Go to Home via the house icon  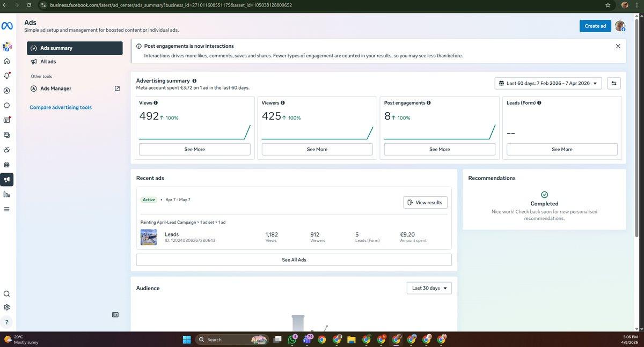pyautogui.click(x=6, y=61)
